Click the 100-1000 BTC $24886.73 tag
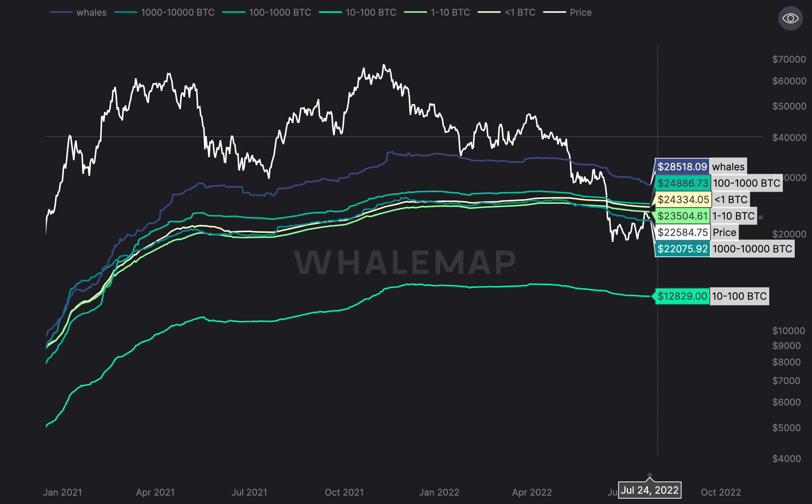Viewport: 812px width, 504px height. (x=683, y=183)
